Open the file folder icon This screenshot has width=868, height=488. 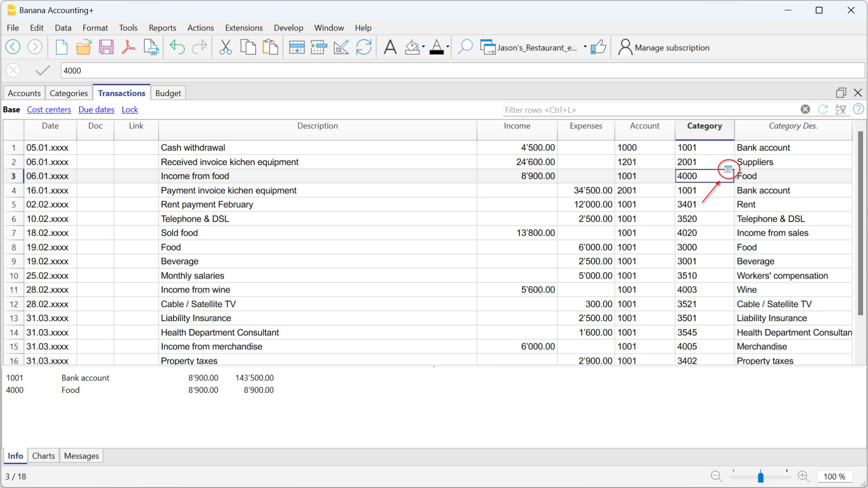click(83, 47)
